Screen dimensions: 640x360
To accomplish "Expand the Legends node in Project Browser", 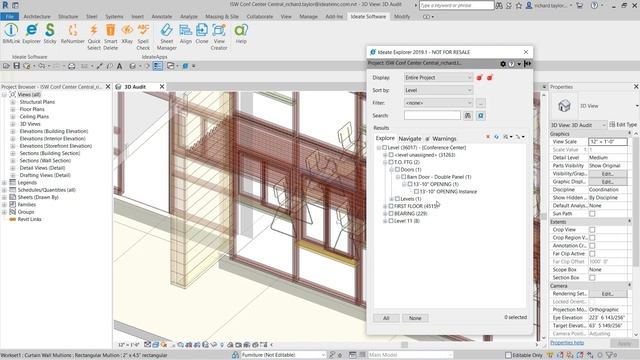I will [4, 182].
